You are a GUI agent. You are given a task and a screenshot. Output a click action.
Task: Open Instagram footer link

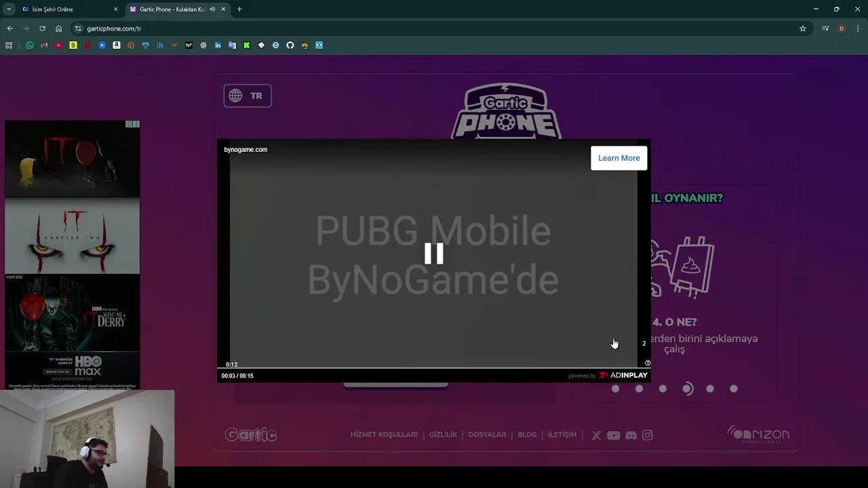[x=648, y=435]
